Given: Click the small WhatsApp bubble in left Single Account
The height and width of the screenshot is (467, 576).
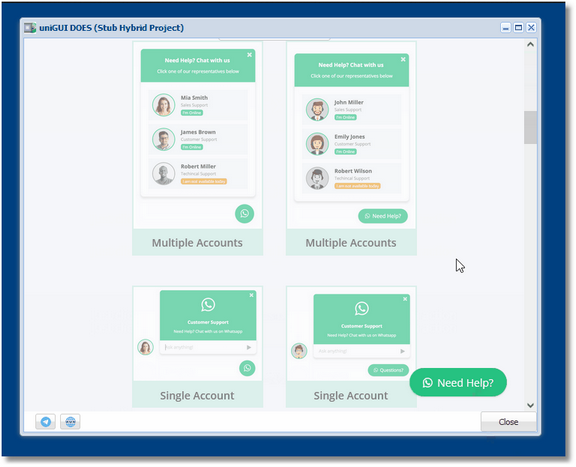Looking at the screenshot, I should point(247,368).
